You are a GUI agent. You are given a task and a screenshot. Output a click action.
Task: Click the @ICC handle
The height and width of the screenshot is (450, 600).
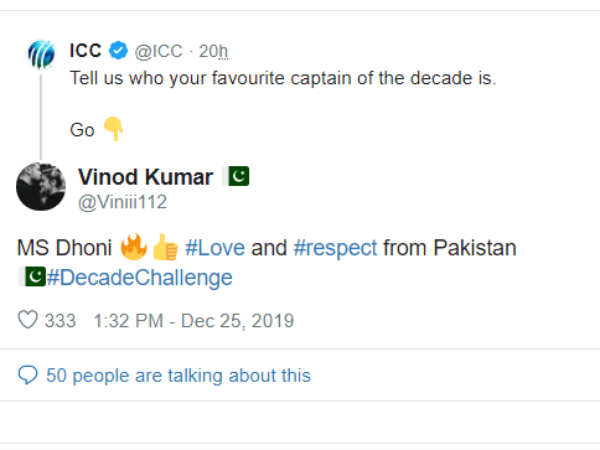coord(158,50)
